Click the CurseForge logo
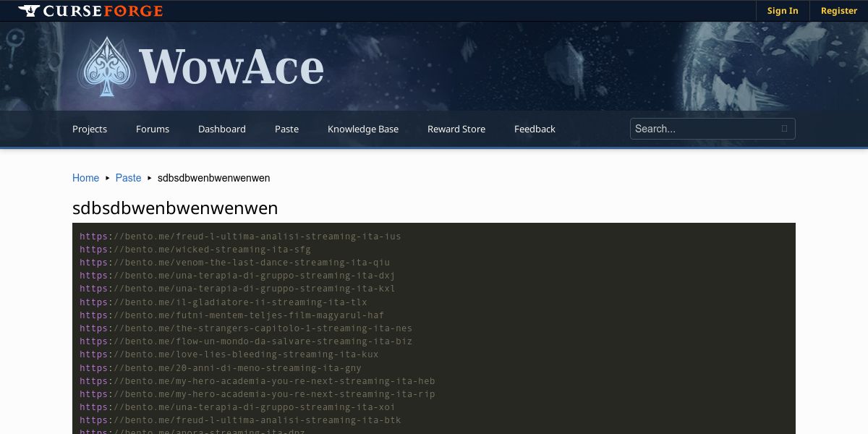This screenshot has width=868, height=434. [90, 11]
